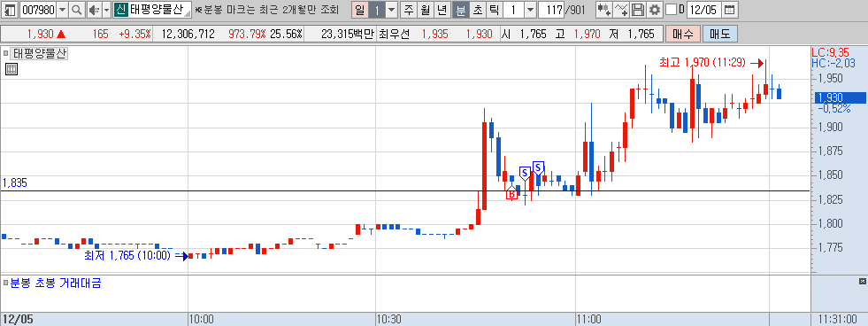Select the 월 monthly period
Screen dimensions: 868x326
pyautogui.click(x=425, y=10)
